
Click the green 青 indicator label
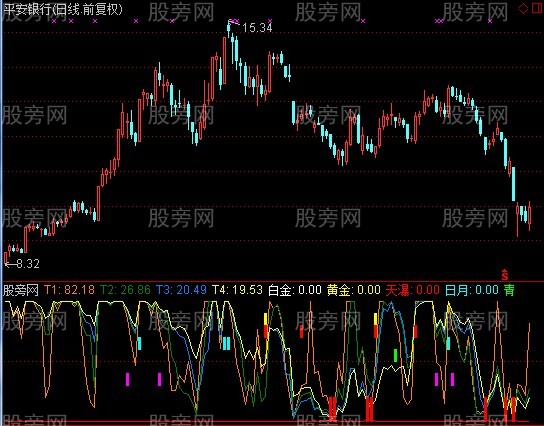point(509,290)
